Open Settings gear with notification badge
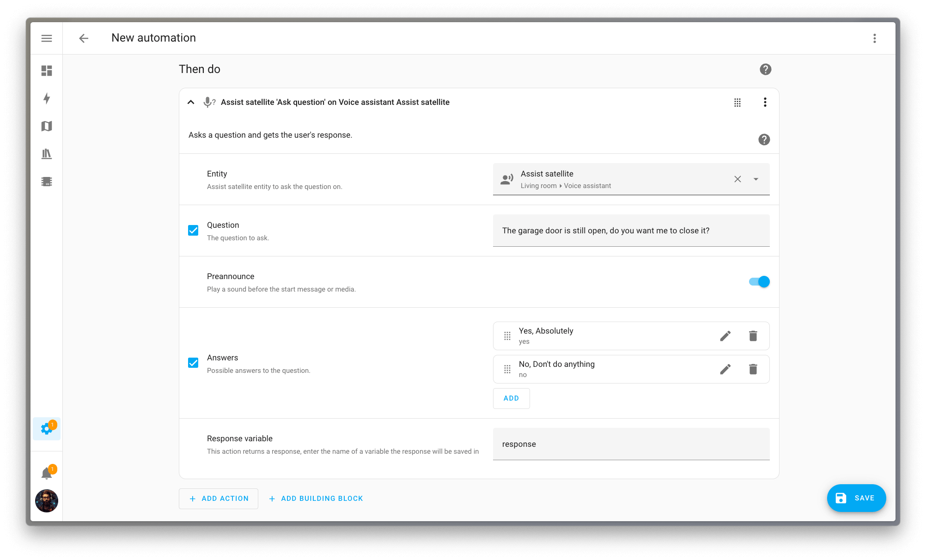Screen dimensions: 926x560 click(x=46, y=429)
